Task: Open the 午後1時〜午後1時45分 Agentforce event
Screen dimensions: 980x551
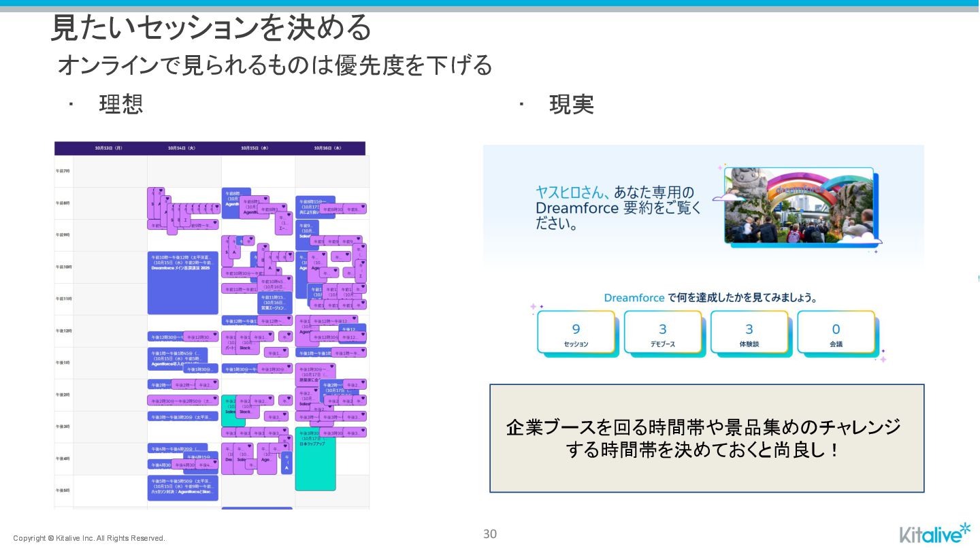Action: point(177,359)
